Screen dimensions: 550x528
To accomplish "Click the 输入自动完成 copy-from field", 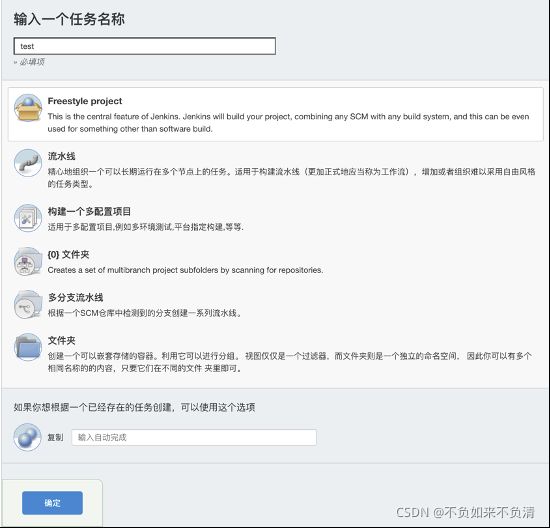I will (x=194, y=437).
